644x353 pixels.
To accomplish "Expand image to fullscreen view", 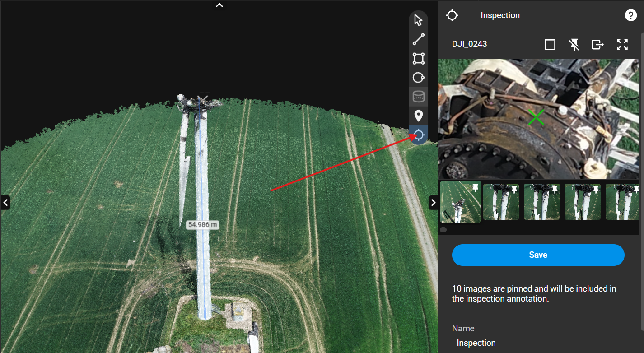I will click(x=622, y=44).
